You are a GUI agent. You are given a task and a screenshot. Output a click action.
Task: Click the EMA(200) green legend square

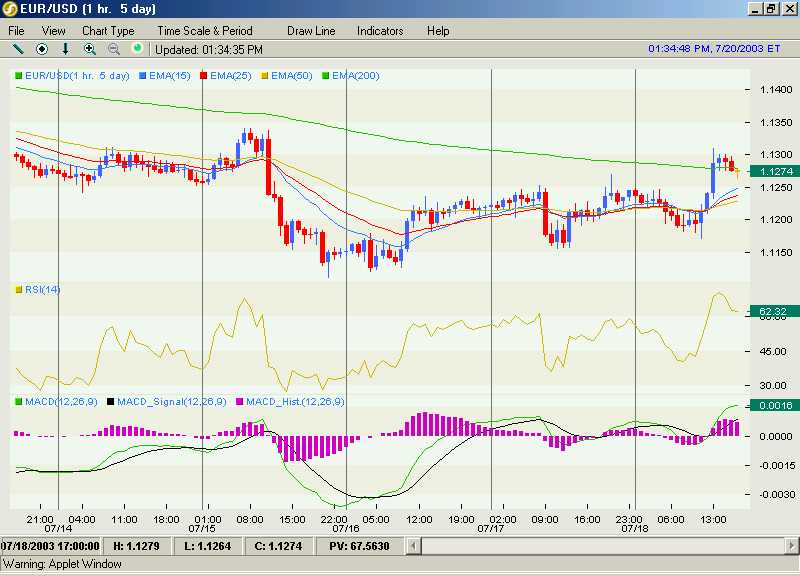[x=325, y=76]
